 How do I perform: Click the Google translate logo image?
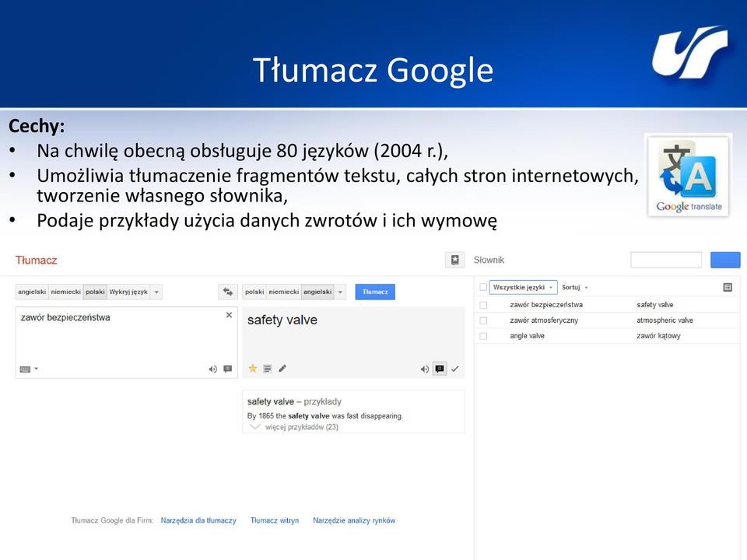(x=689, y=176)
